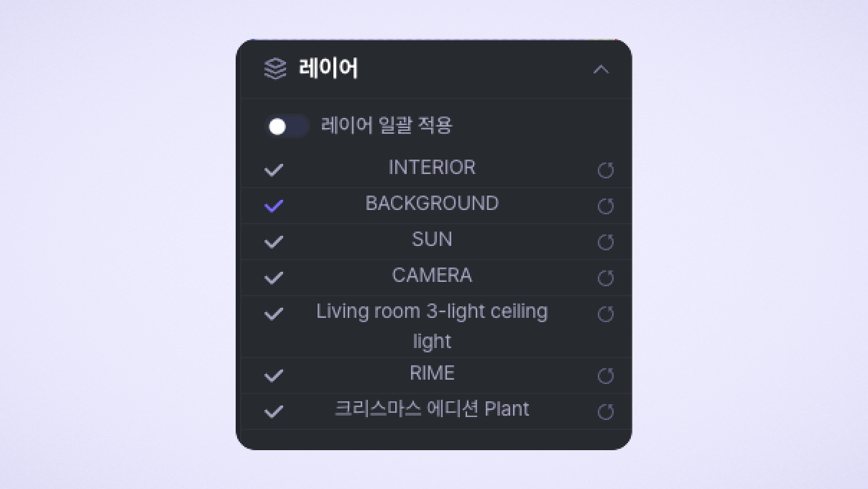Reset the CAMERA layer
Image resolution: width=868 pixels, height=489 pixels.
(606, 278)
